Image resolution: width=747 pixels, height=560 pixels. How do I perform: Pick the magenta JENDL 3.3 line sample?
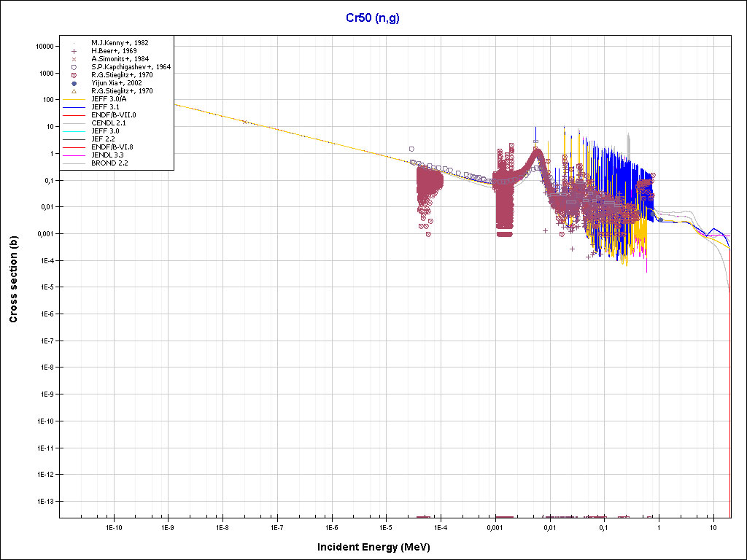pos(74,155)
